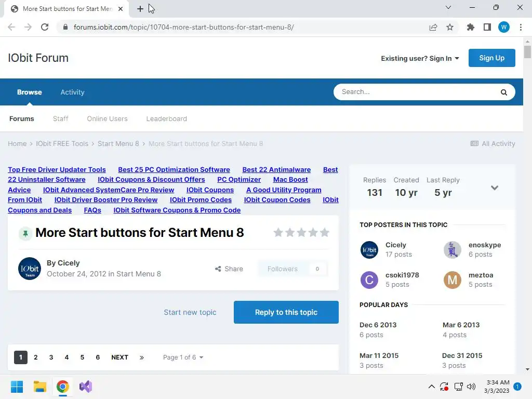Click the pinned topic pushpin icon
This screenshot has width=532, height=399.
pyautogui.click(x=25, y=233)
